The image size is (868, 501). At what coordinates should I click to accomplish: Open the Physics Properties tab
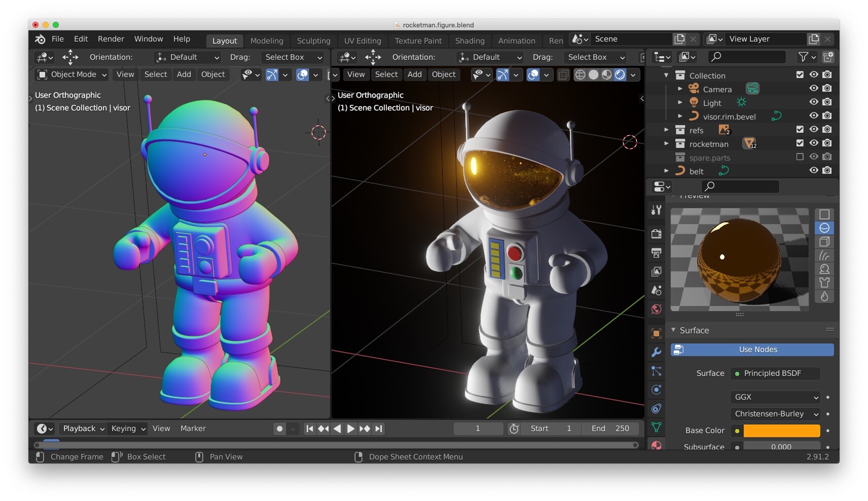tap(656, 390)
